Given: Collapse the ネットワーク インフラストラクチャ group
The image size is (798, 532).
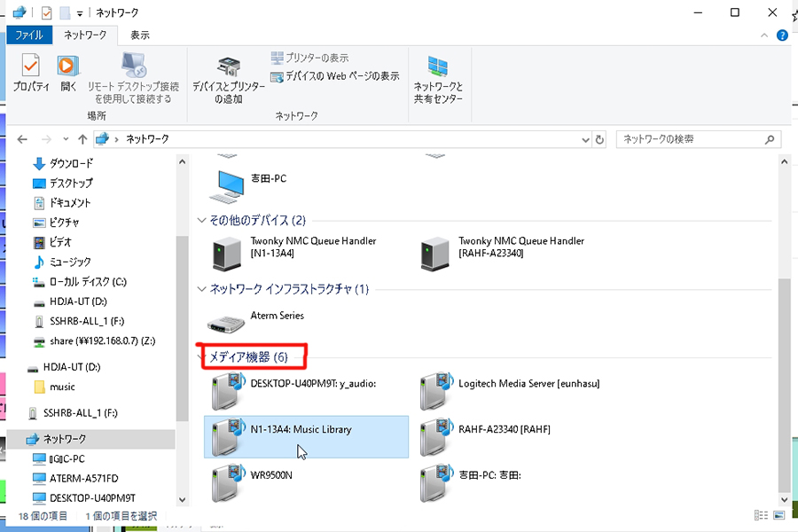Looking at the screenshot, I should click(x=201, y=290).
